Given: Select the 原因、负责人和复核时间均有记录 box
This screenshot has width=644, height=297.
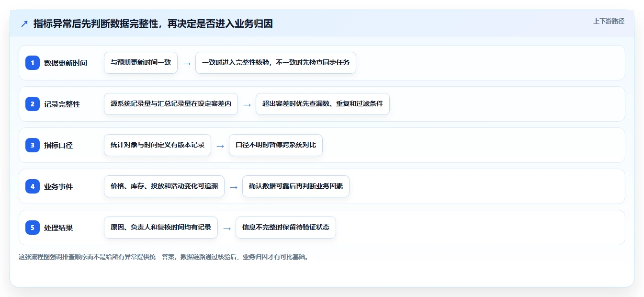Looking at the screenshot, I should pos(161,228).
